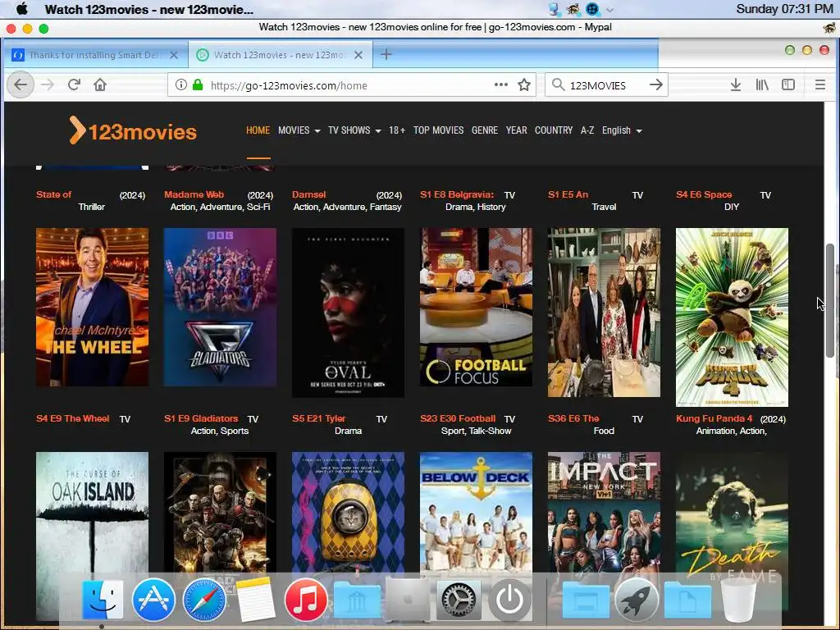Go to TOP MOVIES section

(x=438, y=130)
